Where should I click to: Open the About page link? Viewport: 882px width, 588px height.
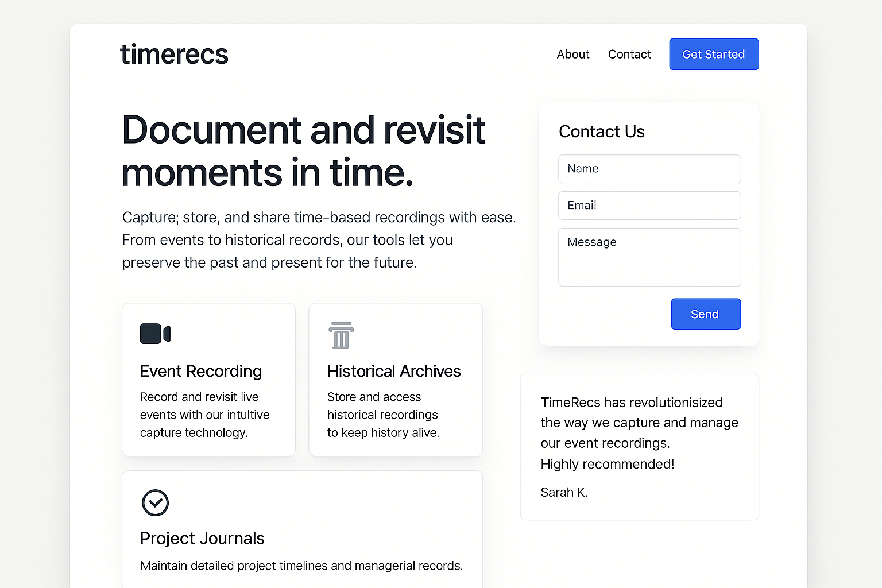[x=572, y=55]
